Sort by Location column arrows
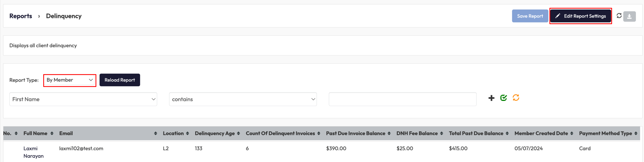The height and width of the screenshot is (162, 644). [x=187, y=133]
